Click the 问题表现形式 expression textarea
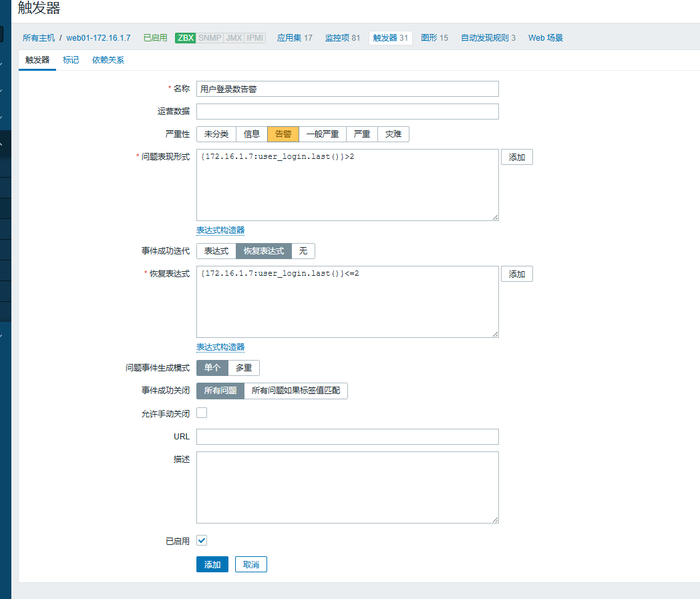Image resolution: width=700 pixels, height=599 pixels. click(x=347, y=185)
